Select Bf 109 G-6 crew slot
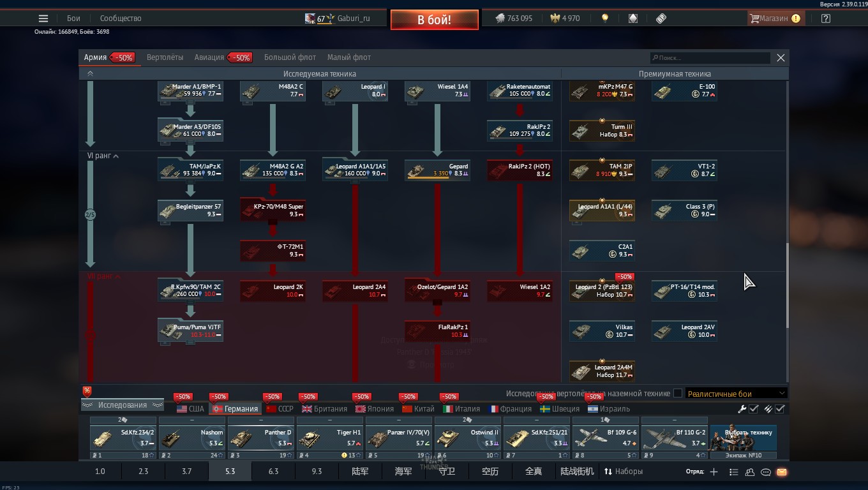The width and height of the screenshot is (868, 490). coord(605,438)
